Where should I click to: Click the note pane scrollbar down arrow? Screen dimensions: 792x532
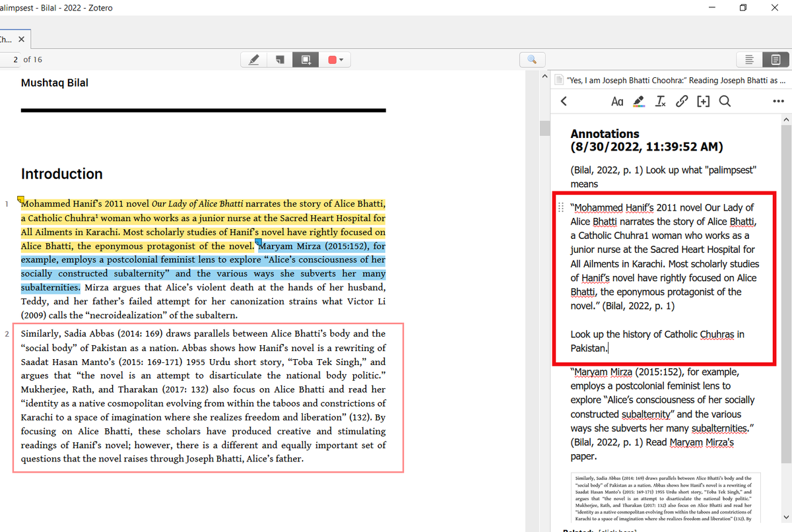[x=785, y=516]
